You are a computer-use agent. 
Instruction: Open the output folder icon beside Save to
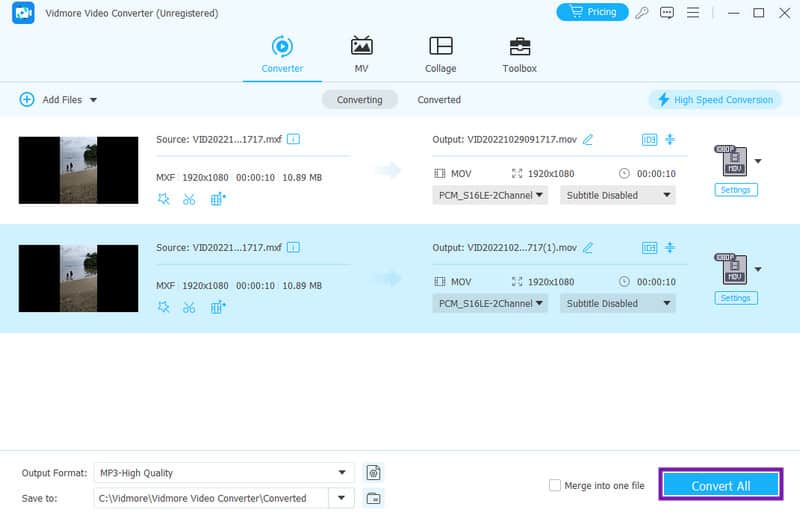(373, 497)
